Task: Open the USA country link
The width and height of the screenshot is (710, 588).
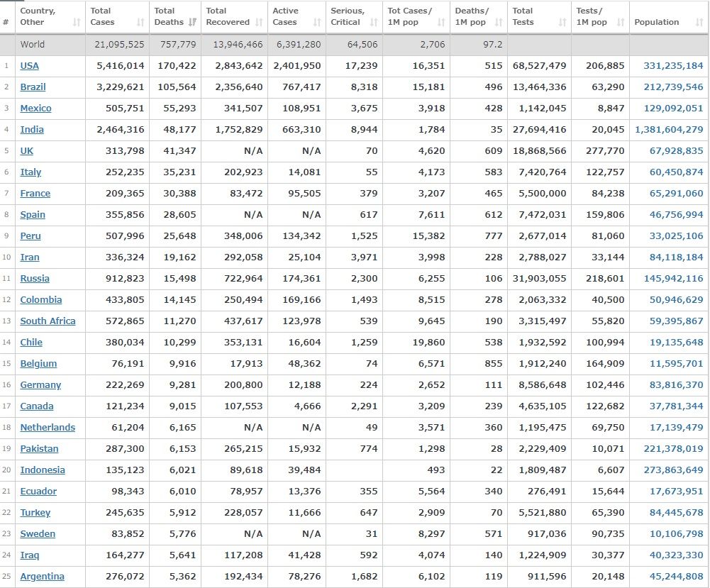Action: (30, 66)
